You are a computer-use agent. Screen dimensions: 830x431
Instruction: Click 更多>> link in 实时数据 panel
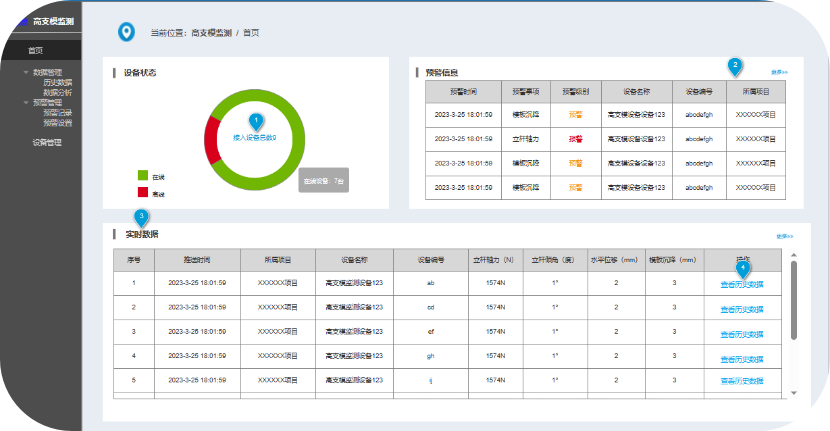(x=784, y=237)
